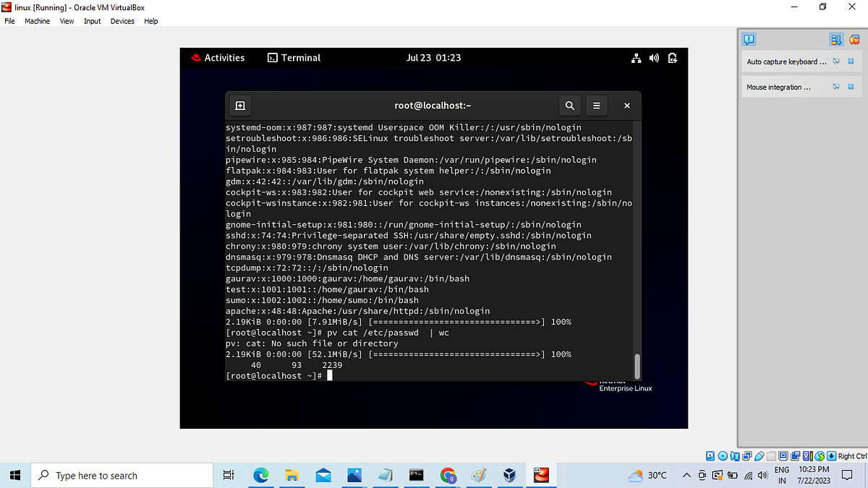
Task: Open a new Terminal tab with the plus icon
Action: (x=239, y=106)
